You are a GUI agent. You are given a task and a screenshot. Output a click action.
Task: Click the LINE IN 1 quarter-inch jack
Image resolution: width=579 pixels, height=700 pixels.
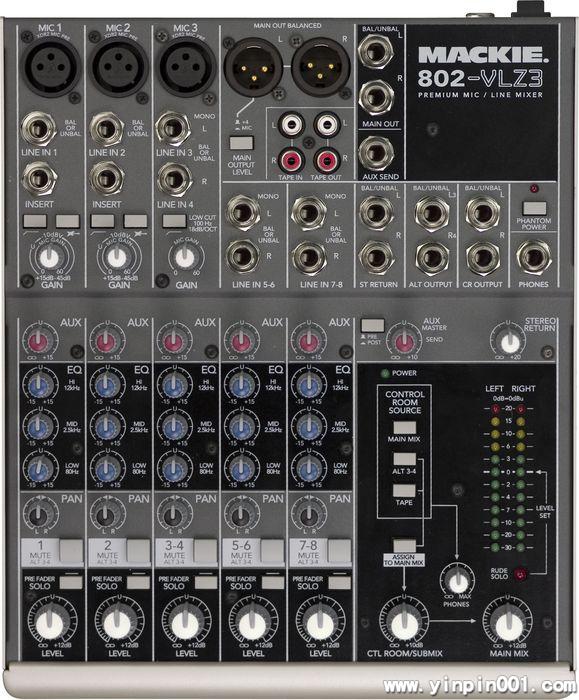39,129
